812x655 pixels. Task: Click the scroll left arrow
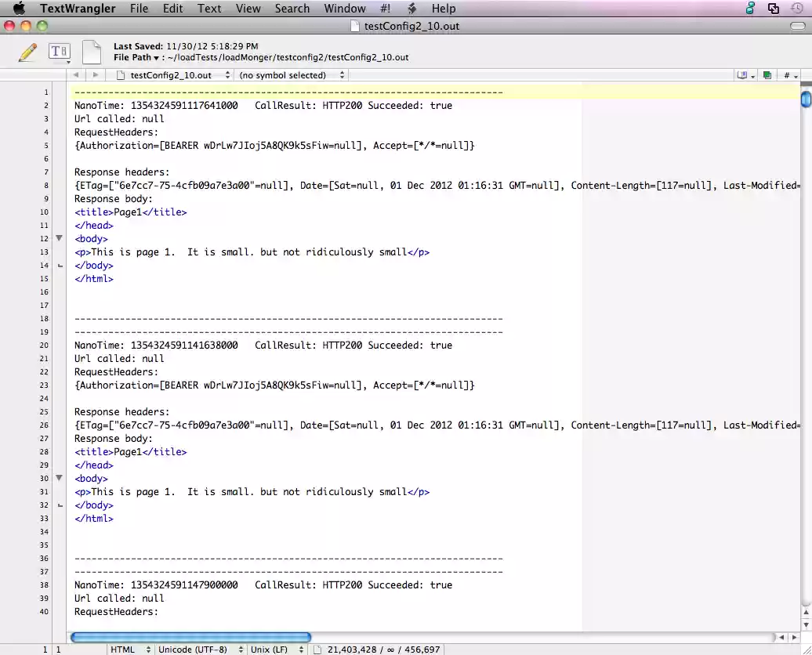pyautogui.click(x=781, y=638)
